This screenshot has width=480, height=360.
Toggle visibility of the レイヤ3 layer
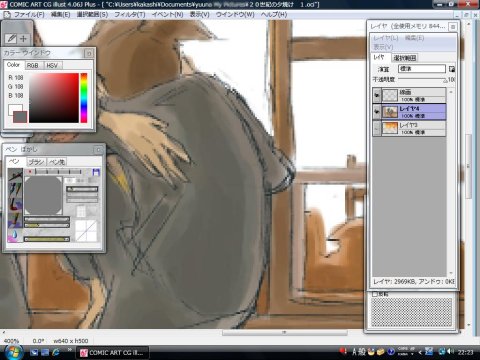[x=377, y=128]
